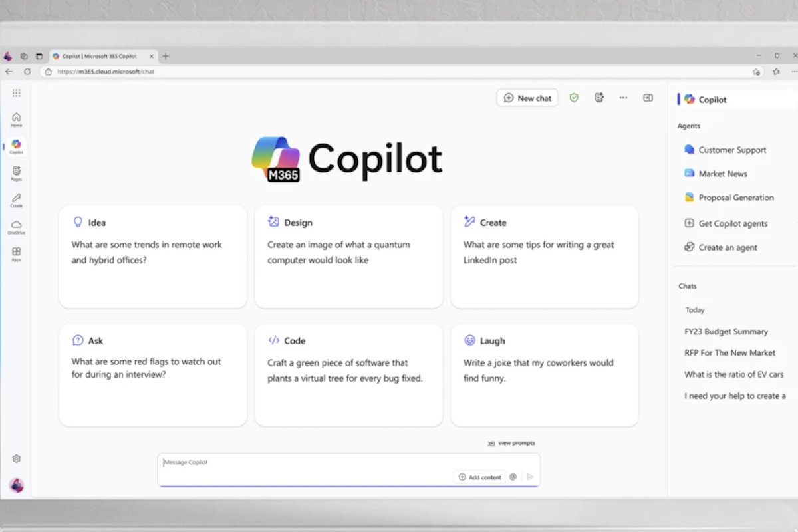Open FY23 Budget Summary chat
The height and width of the screenshot is (532, 798).
click(x=726, y=331)
